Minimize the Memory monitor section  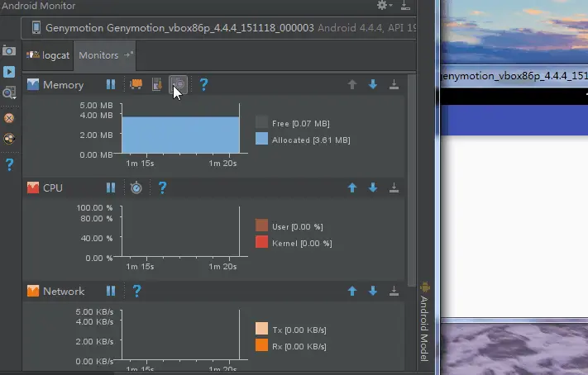394,84
